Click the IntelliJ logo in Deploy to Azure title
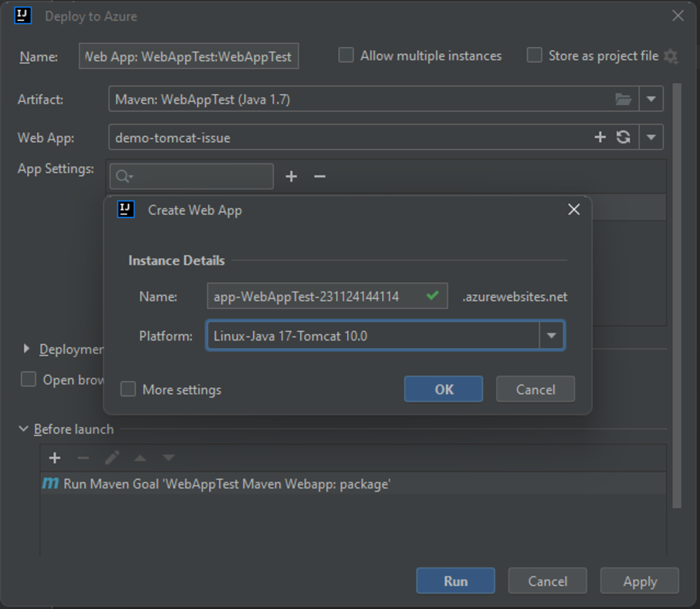Screen dimensions: 700x609 (x=23, y=15)
